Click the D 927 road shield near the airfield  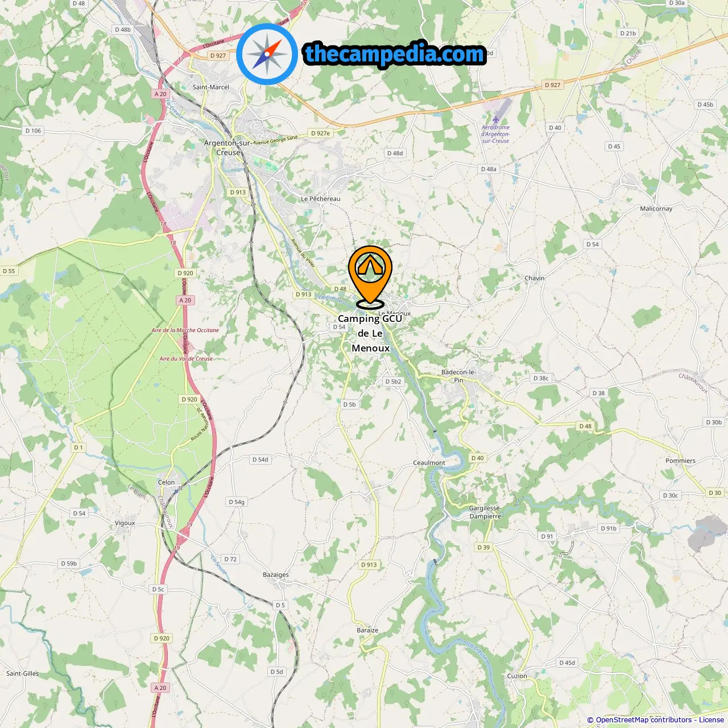click(x=552, y=85)
